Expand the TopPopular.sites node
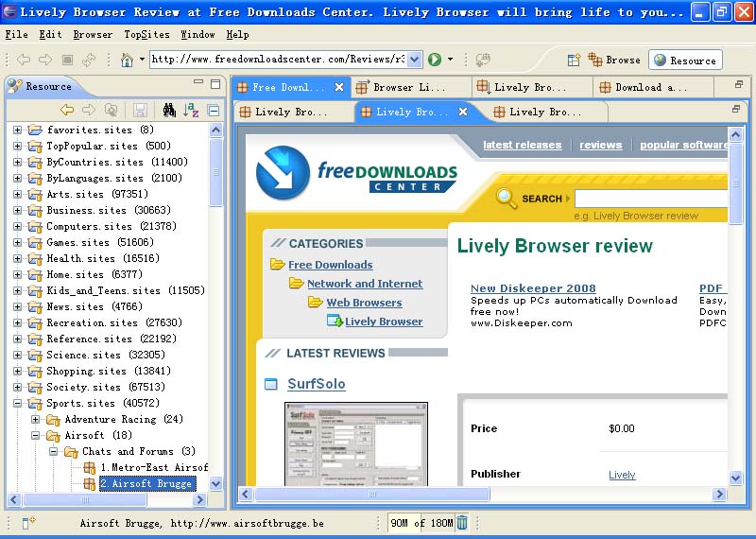Image resolution: width=756 pixels, height=539 pixels. 17,146
